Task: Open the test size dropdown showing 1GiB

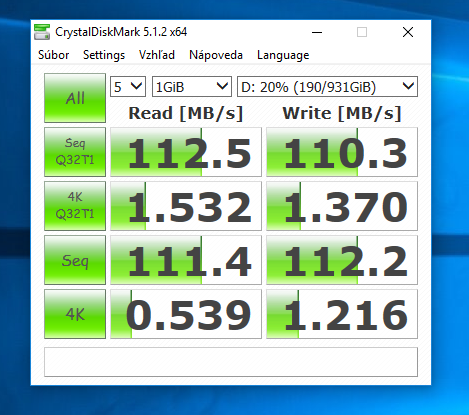Action: pyautogui.click(x=192, y=87)
